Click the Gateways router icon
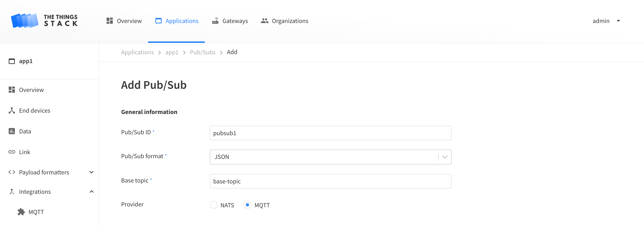Viewport: 644px width, 226px height. 215,21
